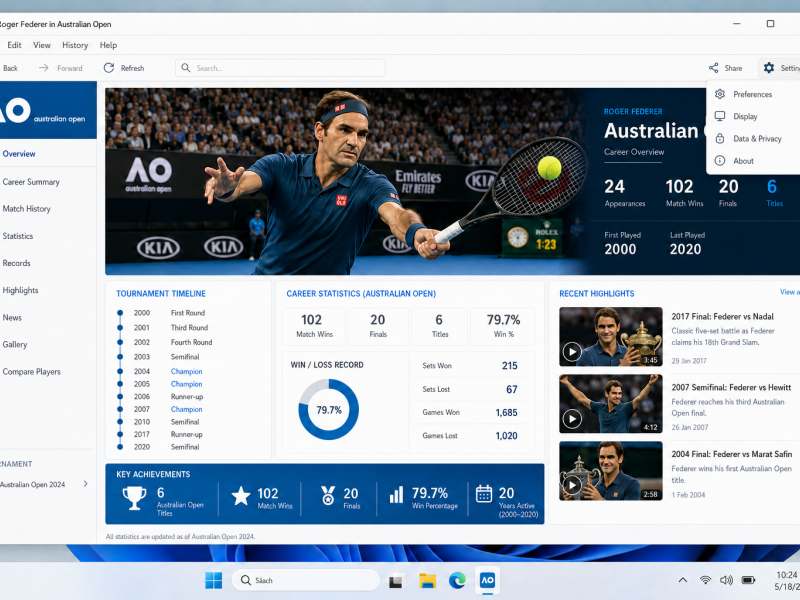The image size is (800, 600).
Task: Click inside the Search input field
Action: tap(280, 68)
